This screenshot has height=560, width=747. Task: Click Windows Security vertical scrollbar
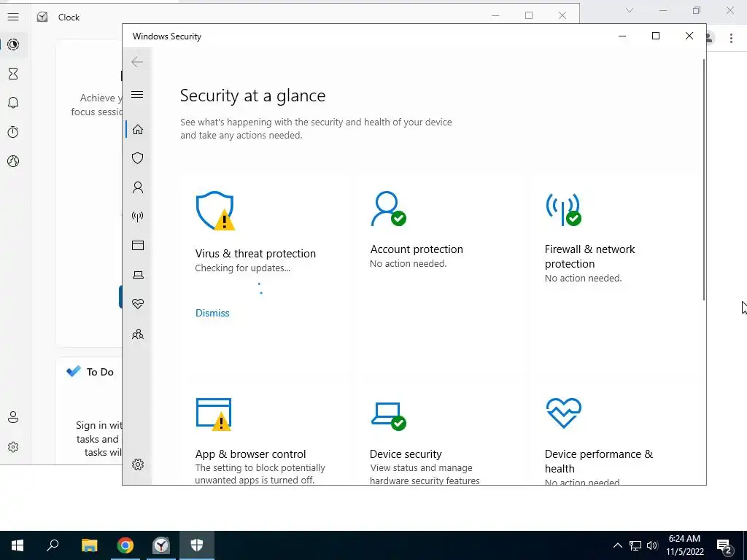click(x=704, y=179)
